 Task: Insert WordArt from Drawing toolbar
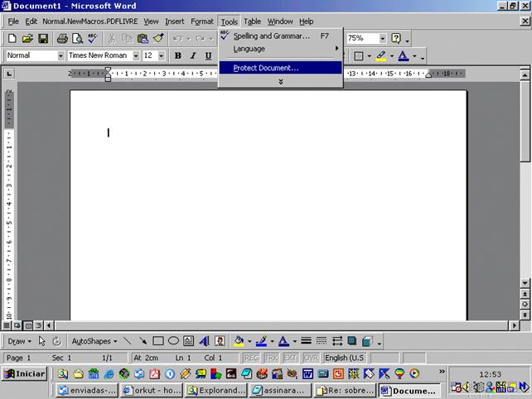pos(204,341)
